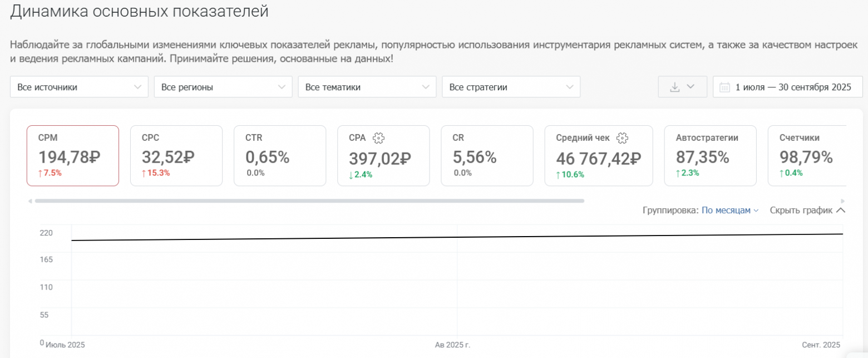Click the 165 y-axis value
The height and width of the screenshot is (358, 868).
click(x=46, y=259)
